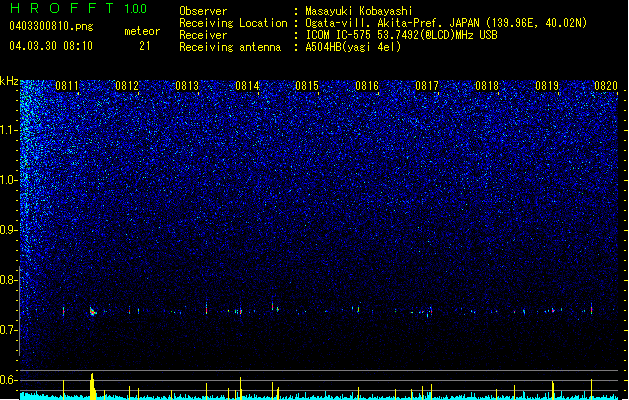
Task: Click the 'Observer' field label
Action: click(x=203, y=11)
